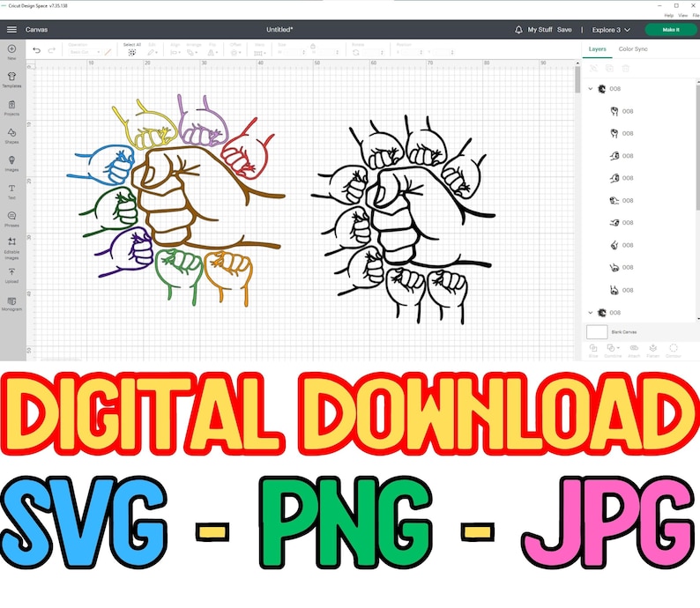This screenshot has width=700, height=608.
Task: Open the Upload panel
Action: pyautogui.click(x=12, y=275)
